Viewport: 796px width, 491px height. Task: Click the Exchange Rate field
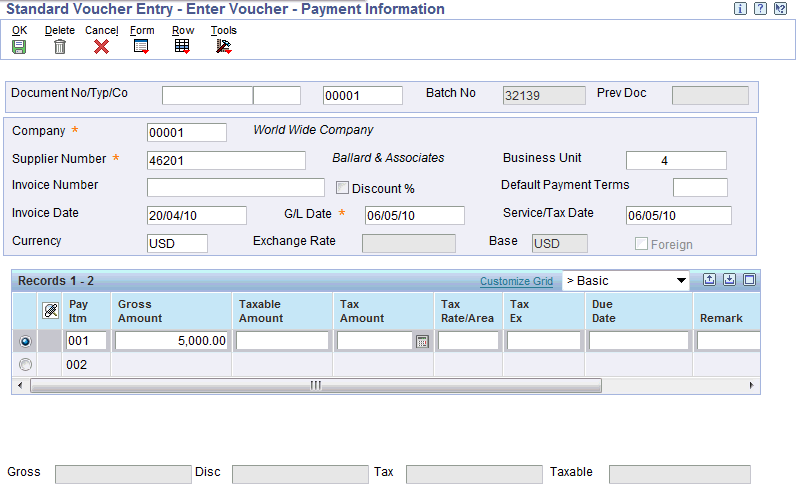pos(409,243)
